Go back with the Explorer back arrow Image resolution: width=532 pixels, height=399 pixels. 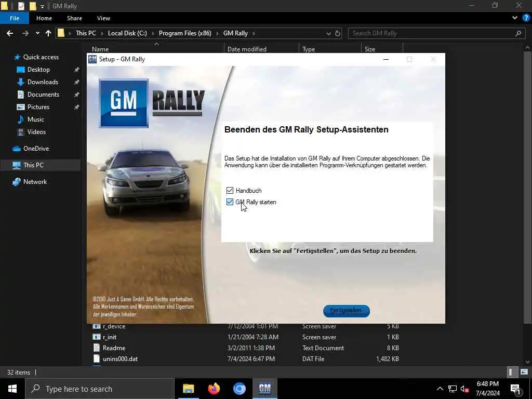pos(10,33)
